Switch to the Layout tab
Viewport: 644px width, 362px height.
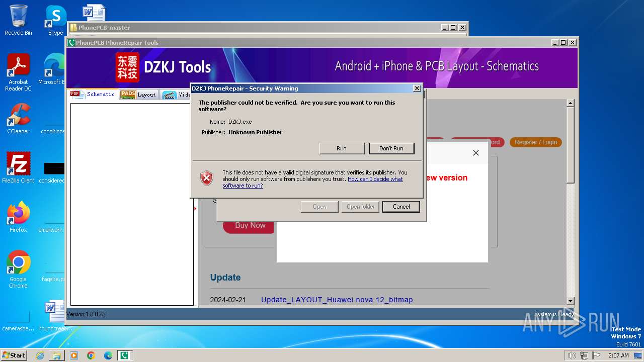click(139, 95)
